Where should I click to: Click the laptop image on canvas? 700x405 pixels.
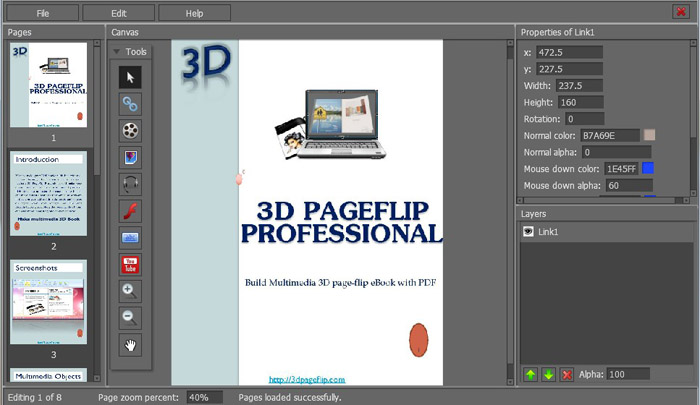[x=330, y=125]
